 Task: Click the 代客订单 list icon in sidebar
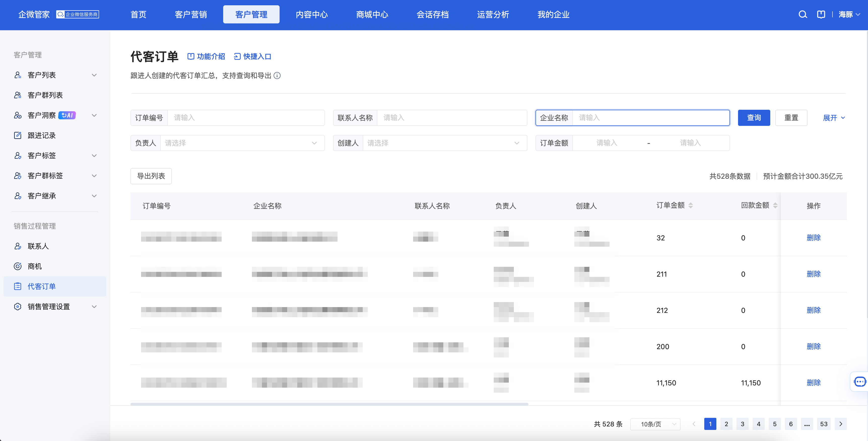coord(18,286)
